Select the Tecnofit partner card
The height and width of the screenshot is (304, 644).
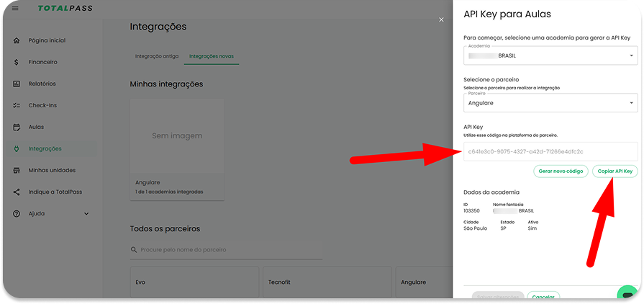coord(327,282)
